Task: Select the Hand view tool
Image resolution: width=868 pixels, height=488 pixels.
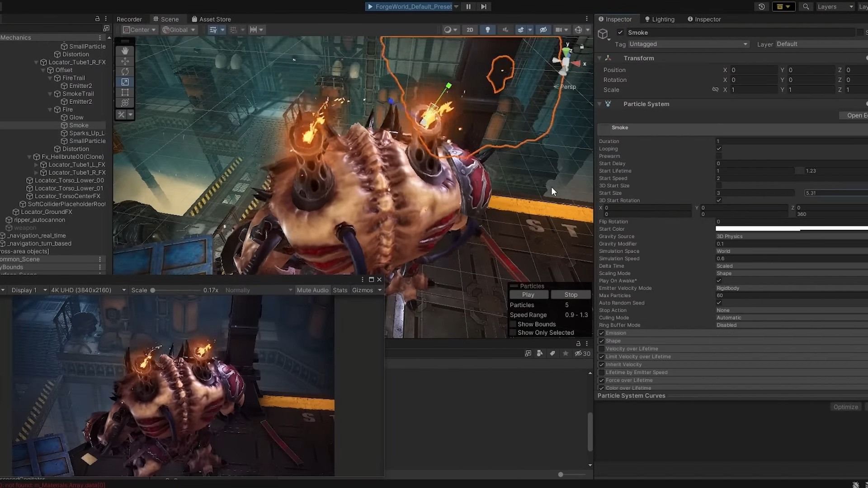Action: [125, 51]
